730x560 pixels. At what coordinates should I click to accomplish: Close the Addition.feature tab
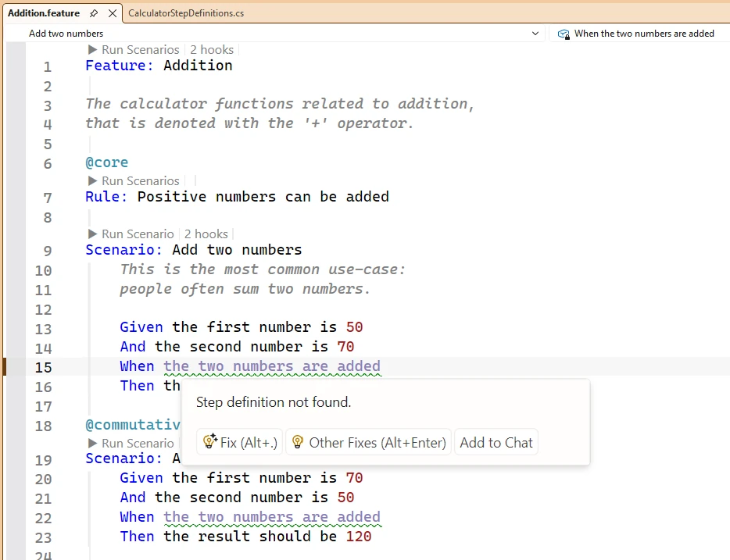(113, 13)
